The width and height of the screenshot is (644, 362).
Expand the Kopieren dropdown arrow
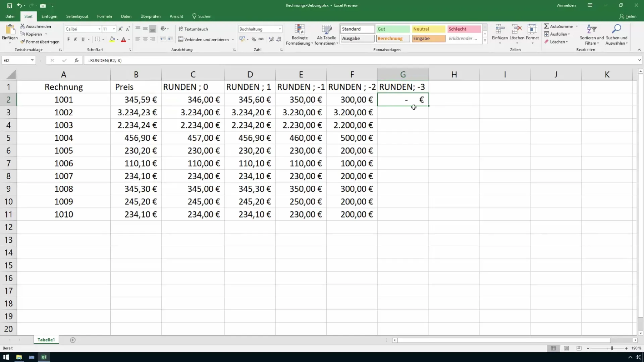46,34
